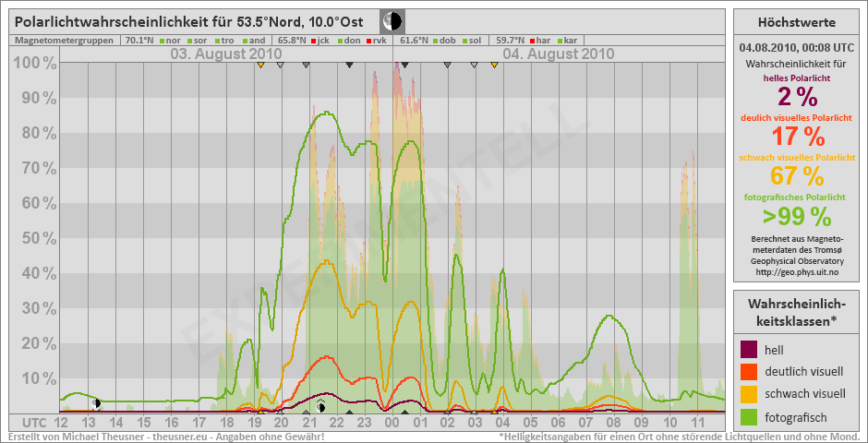The image size is (868, 443).
Task: Click the orange-red 'deutlich visuell' legend swatch
Action: click(x=749, y=372)
